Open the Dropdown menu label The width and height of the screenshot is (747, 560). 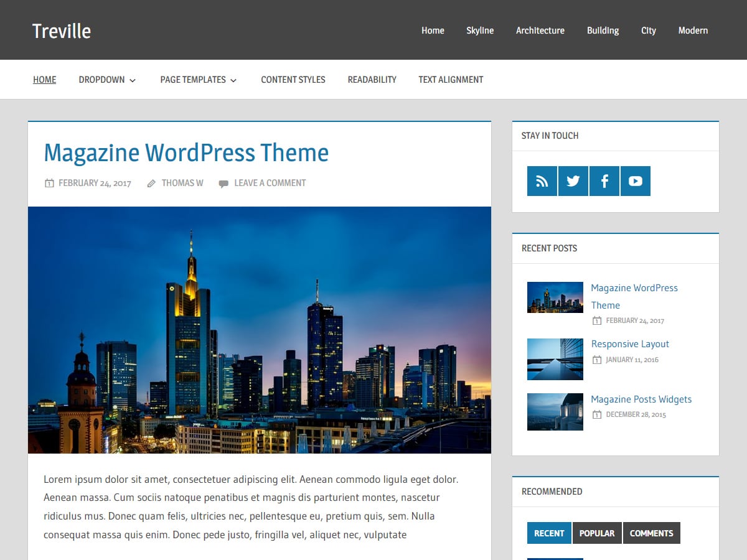tap(101, 80)
